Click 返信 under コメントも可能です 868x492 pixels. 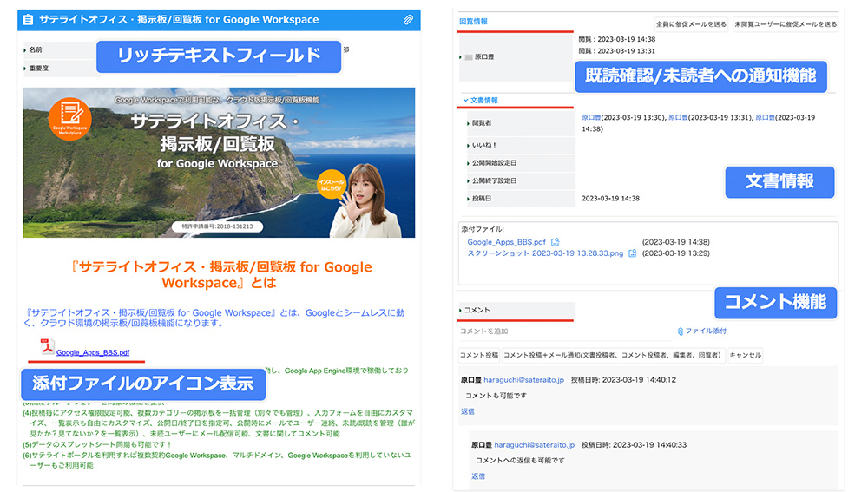[x=468, y=411]
